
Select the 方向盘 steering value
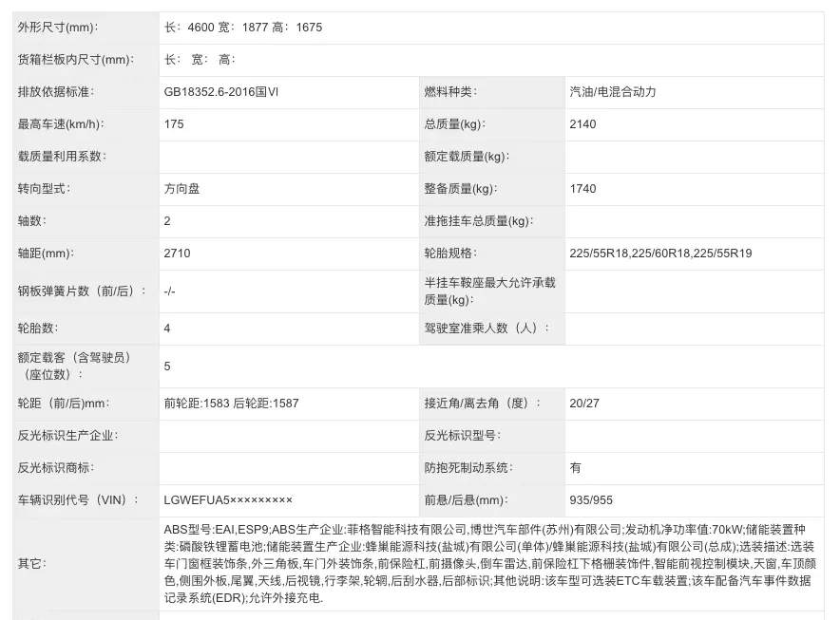(182, 188)
